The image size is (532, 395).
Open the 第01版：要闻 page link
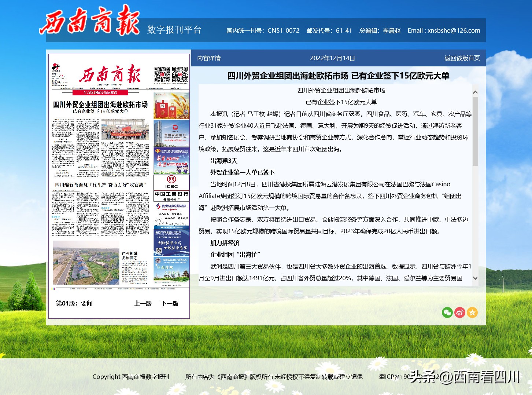[x=73, y=303]
